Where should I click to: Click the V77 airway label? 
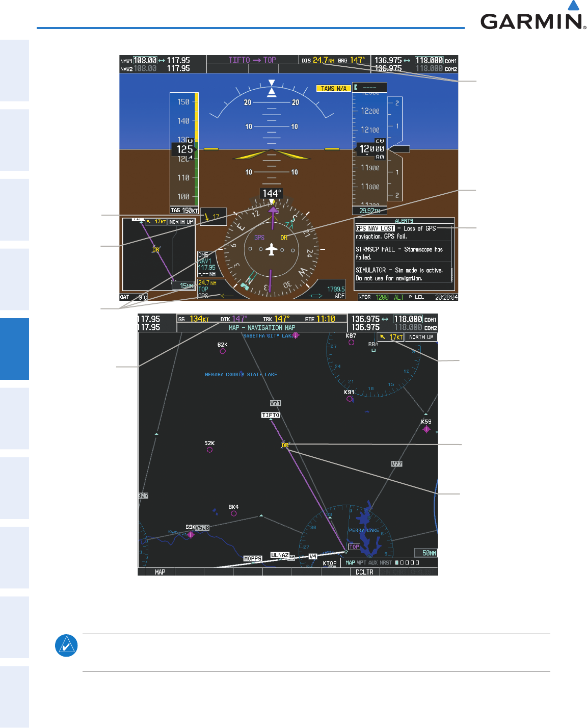pos(397,464)
